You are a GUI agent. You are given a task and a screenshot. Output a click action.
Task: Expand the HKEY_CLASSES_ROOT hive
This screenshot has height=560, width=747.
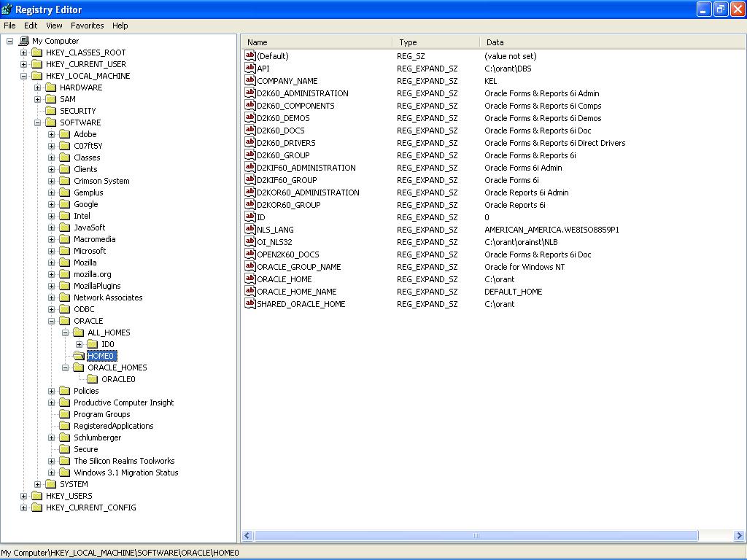24,52
